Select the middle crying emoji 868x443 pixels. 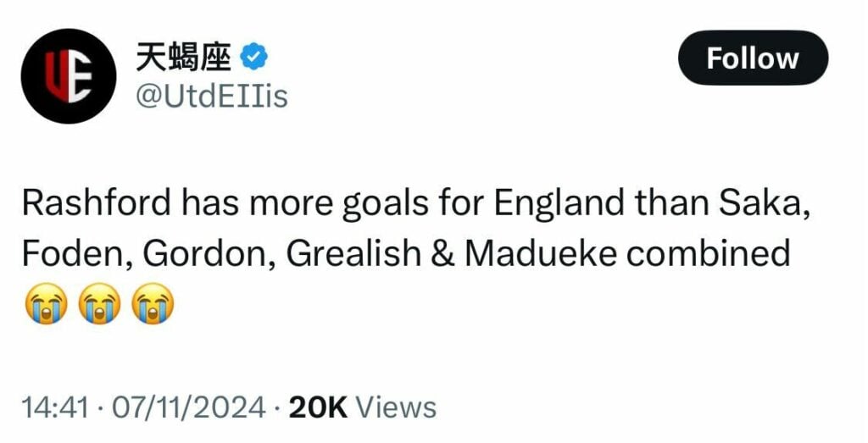(99, 303)
